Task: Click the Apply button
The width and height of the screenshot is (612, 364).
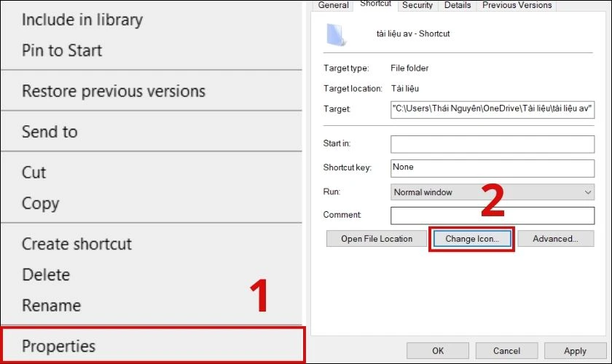Action: click(575, 350)
